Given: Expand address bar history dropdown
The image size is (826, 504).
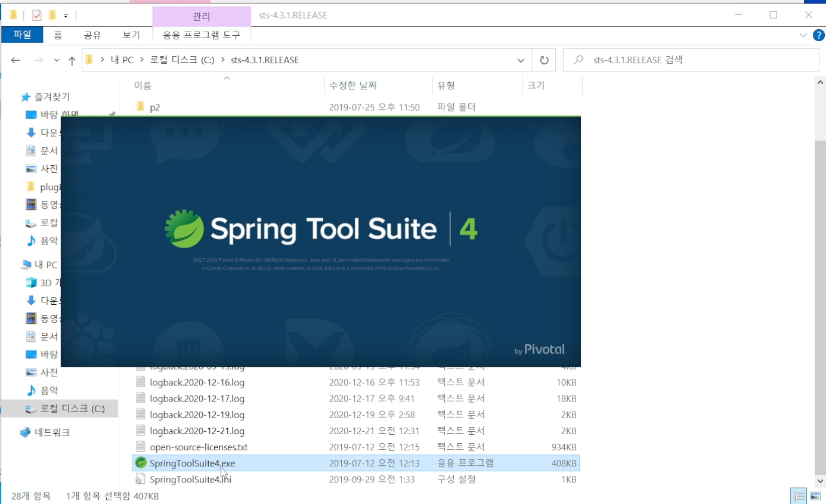Looking at the screenshot, I should 521,60.
